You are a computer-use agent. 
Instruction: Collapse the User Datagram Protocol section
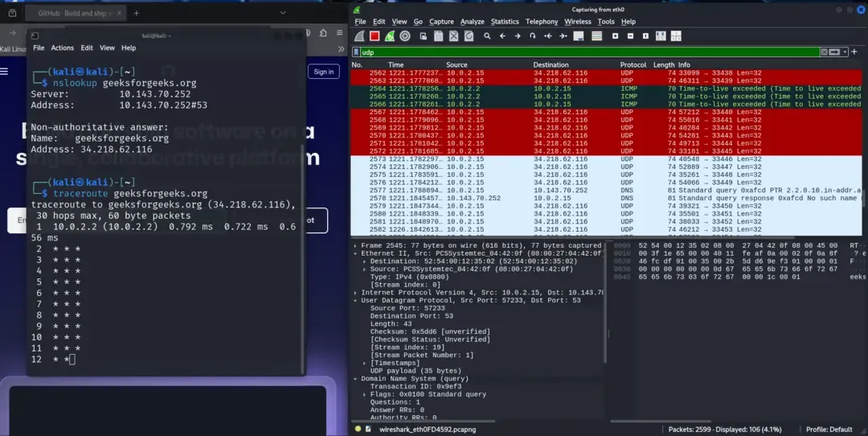tap(355, 300)
